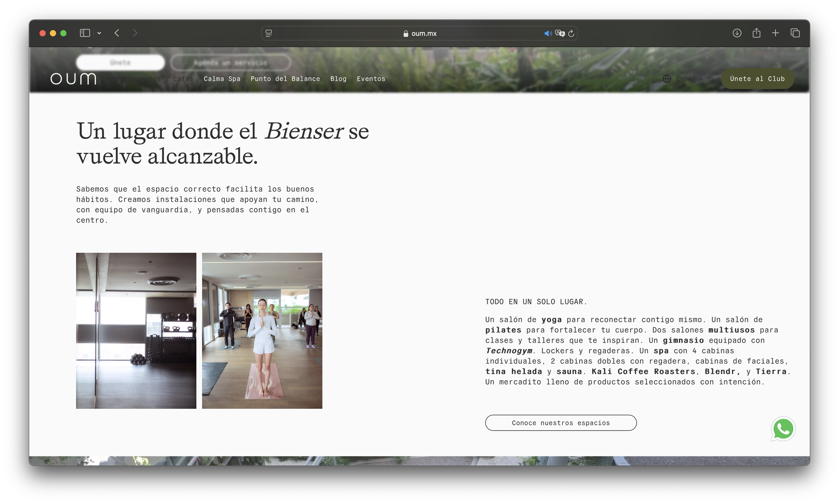Click the translate page icon
This screenshot has height=504, width=839.
tap(560, 33)
